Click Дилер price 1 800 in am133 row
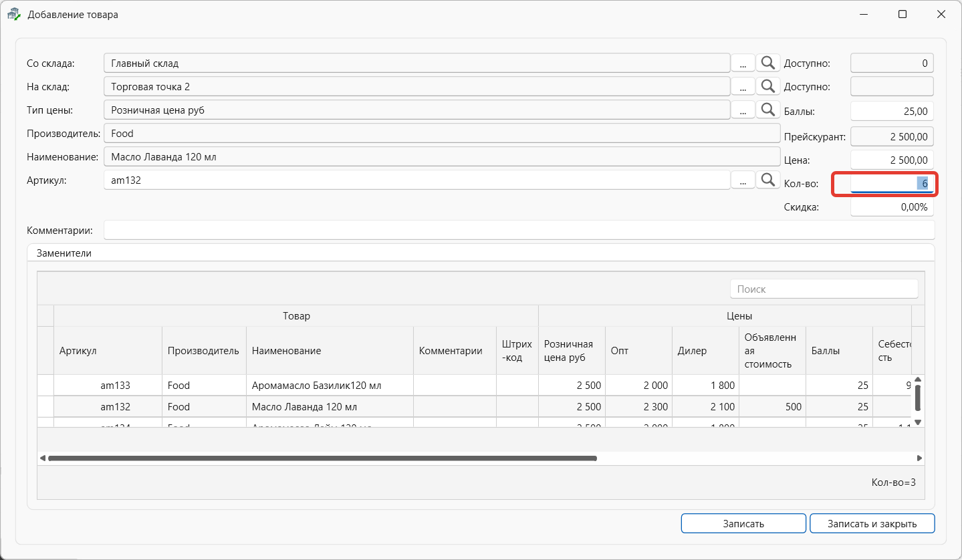This screenshot has height=560, width=962. tap(705, 386)
